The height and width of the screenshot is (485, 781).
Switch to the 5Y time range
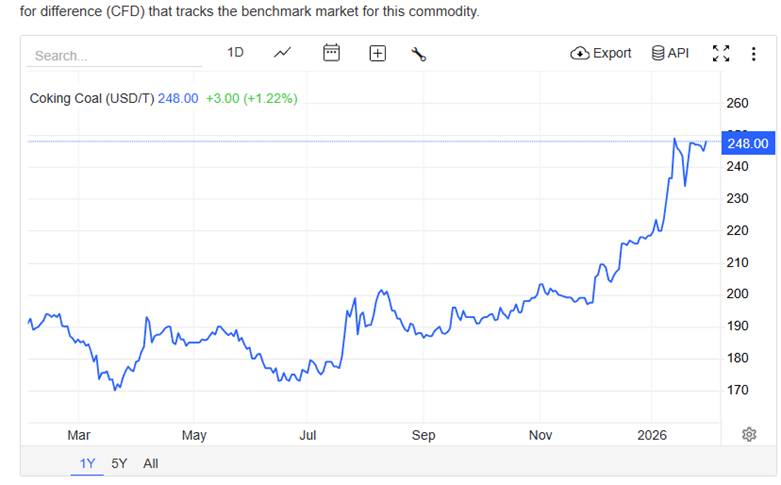pyautogui.click(x=119, y=463)
